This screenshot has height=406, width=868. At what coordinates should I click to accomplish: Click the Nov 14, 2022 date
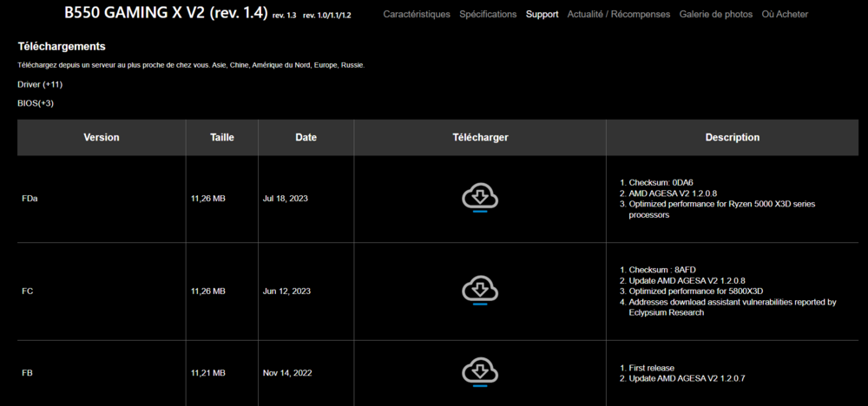pos(287,373)
